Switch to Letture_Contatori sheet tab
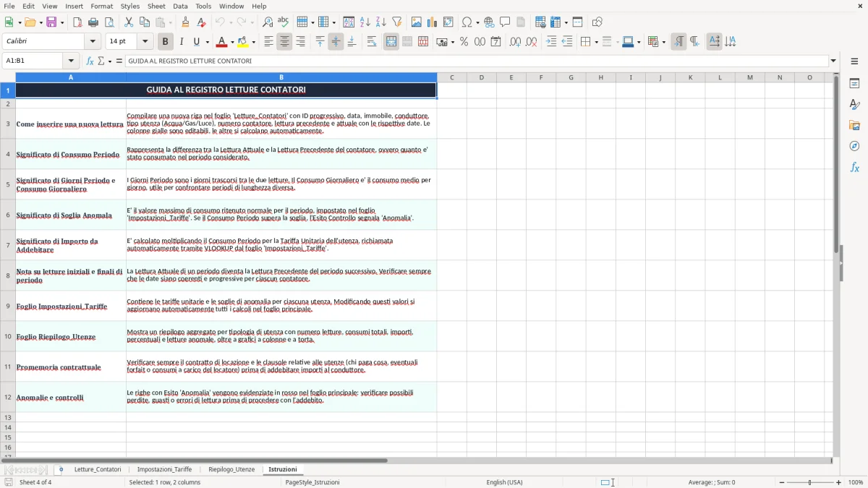 98,470
